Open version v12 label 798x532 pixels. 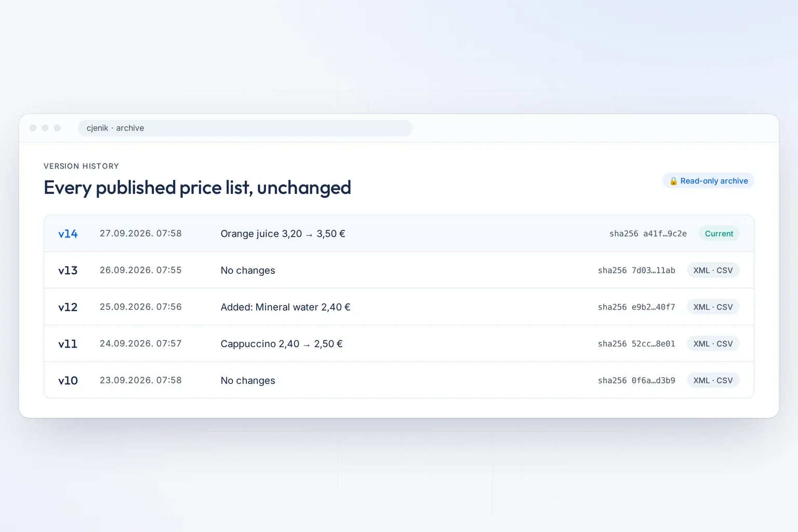point(68,307)
